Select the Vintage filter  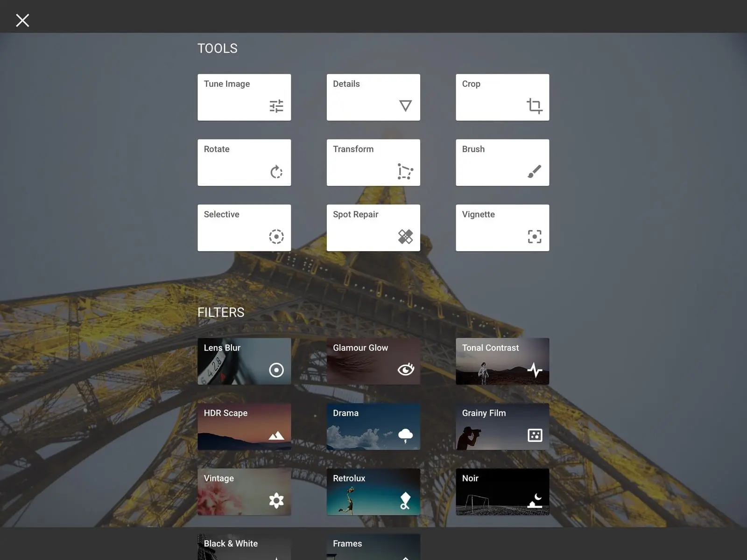click(x=244, y=492)
